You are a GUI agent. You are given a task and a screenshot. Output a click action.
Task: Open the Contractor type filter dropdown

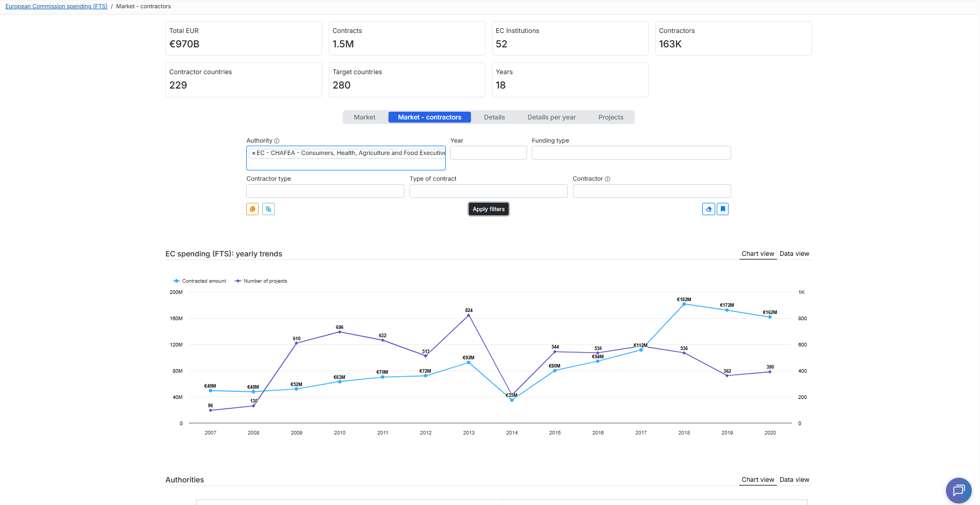(325, 191)
